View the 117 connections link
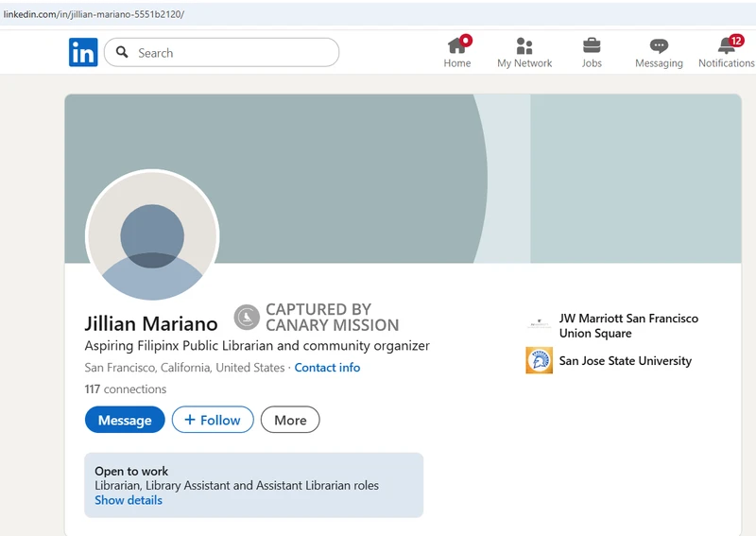The width and height of the screenshot is (756, 536). 125,389
